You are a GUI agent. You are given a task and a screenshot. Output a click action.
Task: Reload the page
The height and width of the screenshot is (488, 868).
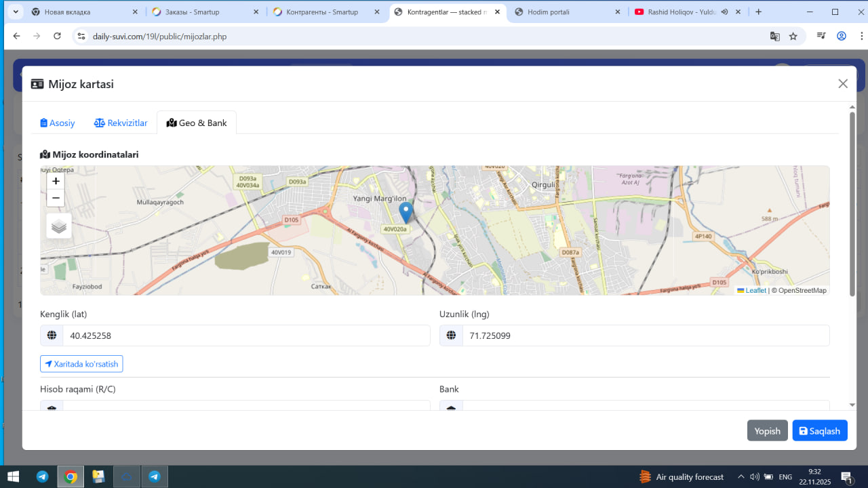tap(57, 37)
